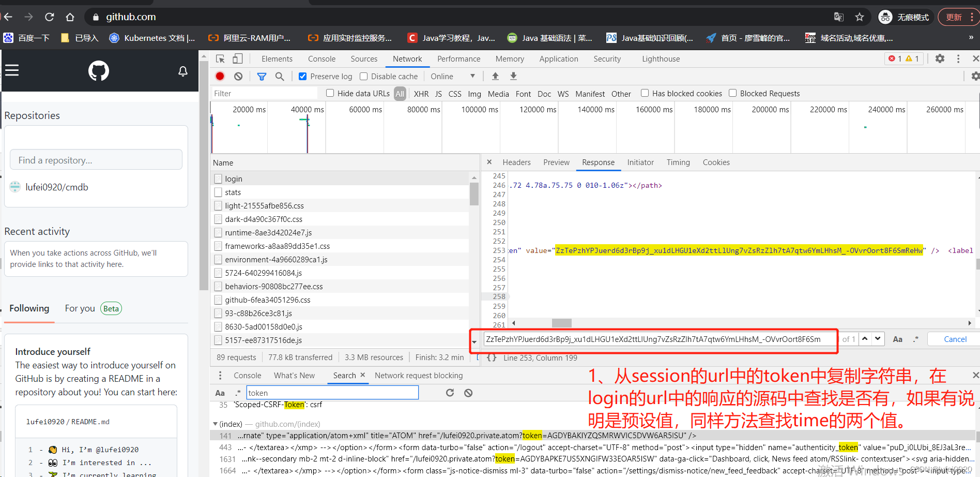
Task: Open the Online throttling dropdown
Action: point(453,76)
